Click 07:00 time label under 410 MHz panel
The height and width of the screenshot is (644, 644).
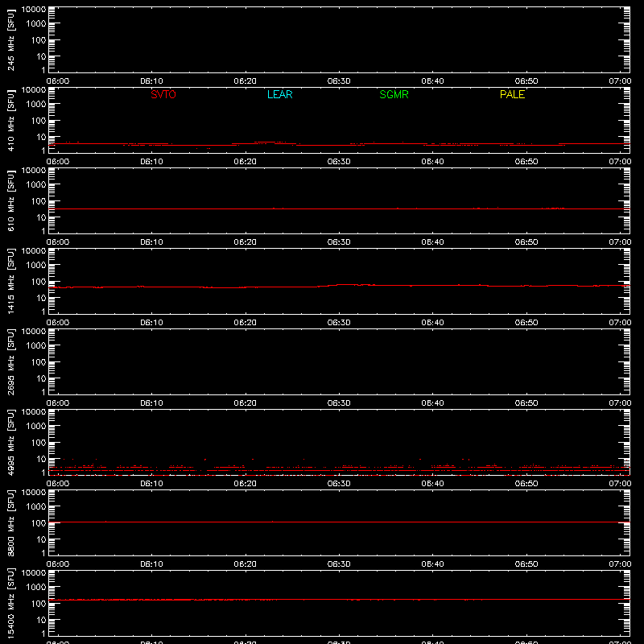620,162
